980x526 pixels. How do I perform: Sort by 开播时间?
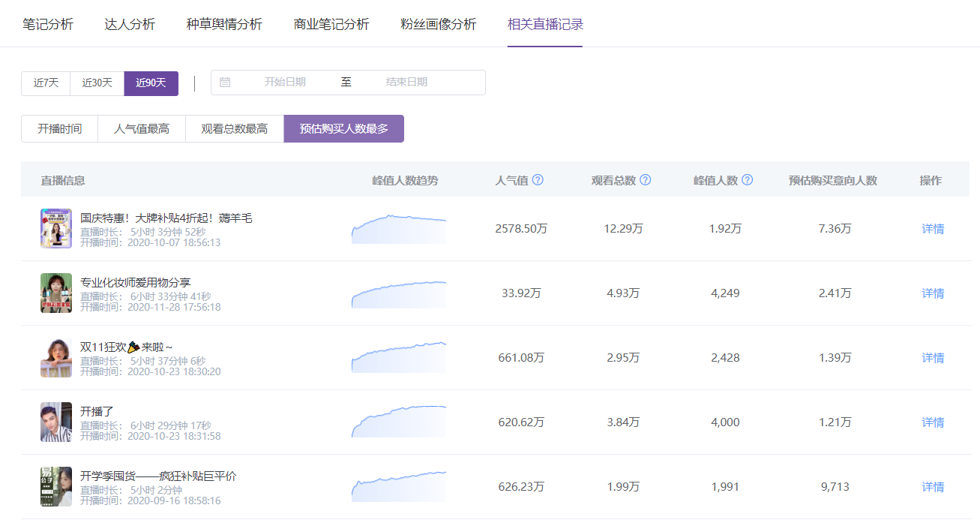[x=59, y=129]
